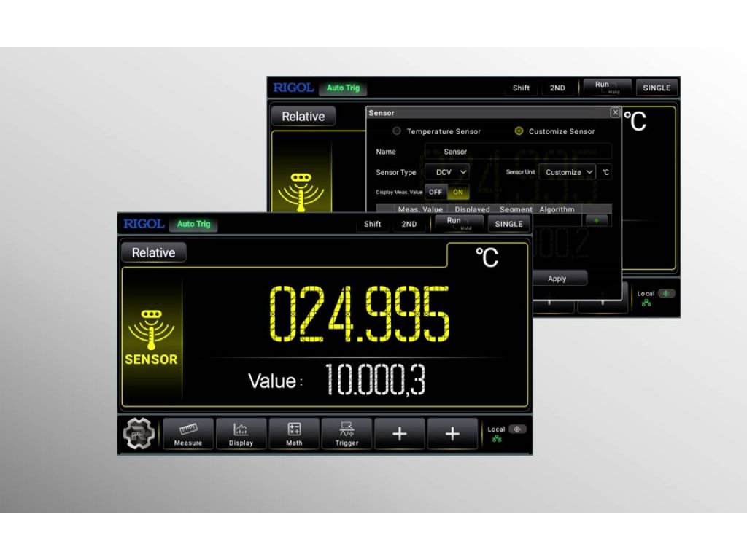747x560 pixels.
Task: Toggle the beeper sound icon in front window
Action: coord(517,429)
